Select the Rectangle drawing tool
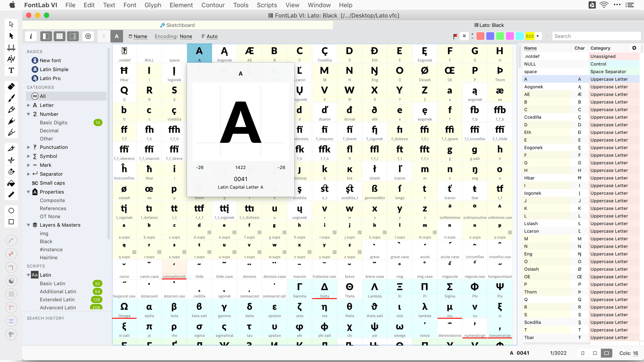 pyautogui.click(x=11, y=222)
